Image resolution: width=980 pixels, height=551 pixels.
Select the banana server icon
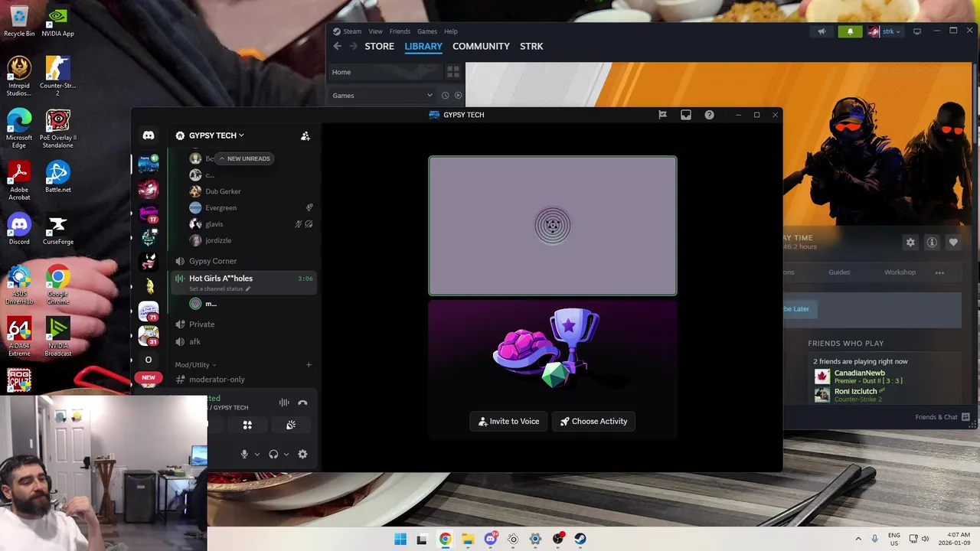pos(149,286)
